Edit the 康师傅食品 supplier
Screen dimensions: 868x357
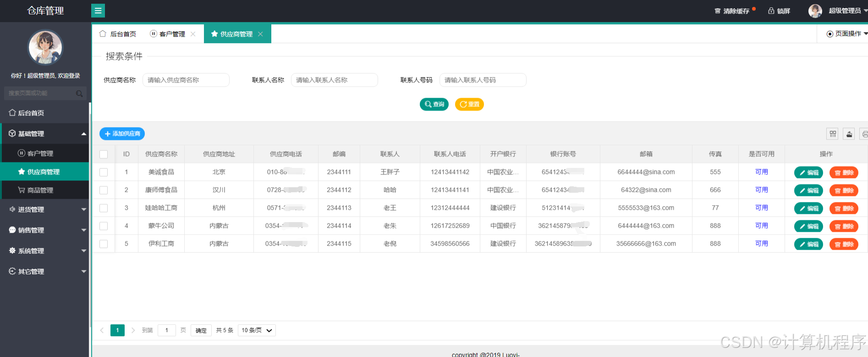pos(808,190)
